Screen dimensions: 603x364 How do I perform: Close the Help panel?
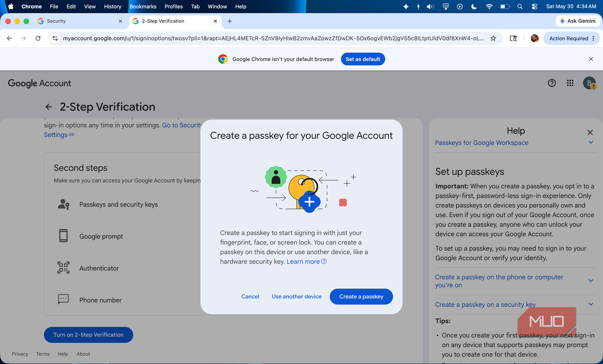click(x=590, y=132)
